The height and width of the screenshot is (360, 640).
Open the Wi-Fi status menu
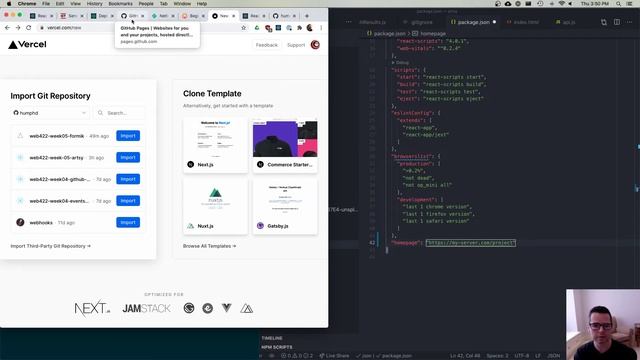coord(561,4)
